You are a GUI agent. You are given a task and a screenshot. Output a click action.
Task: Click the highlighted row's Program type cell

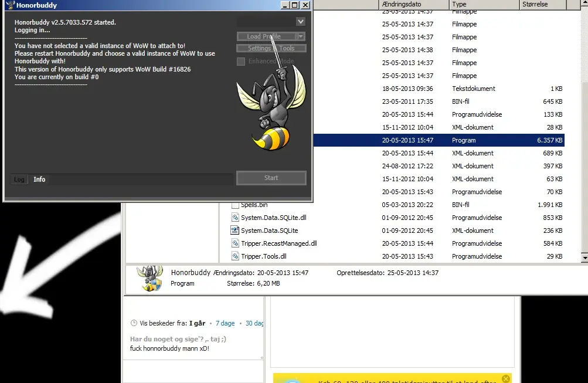point(464,140)
